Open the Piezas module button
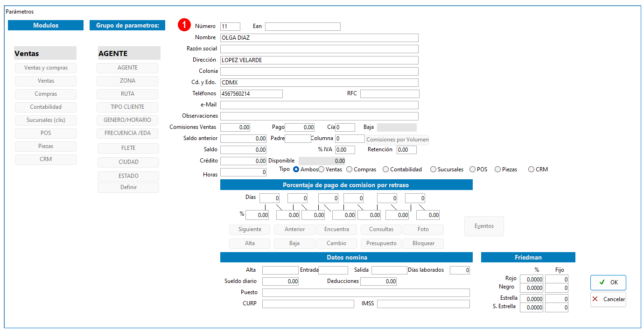This screenshot has height=331, width=644. (46, 147)
